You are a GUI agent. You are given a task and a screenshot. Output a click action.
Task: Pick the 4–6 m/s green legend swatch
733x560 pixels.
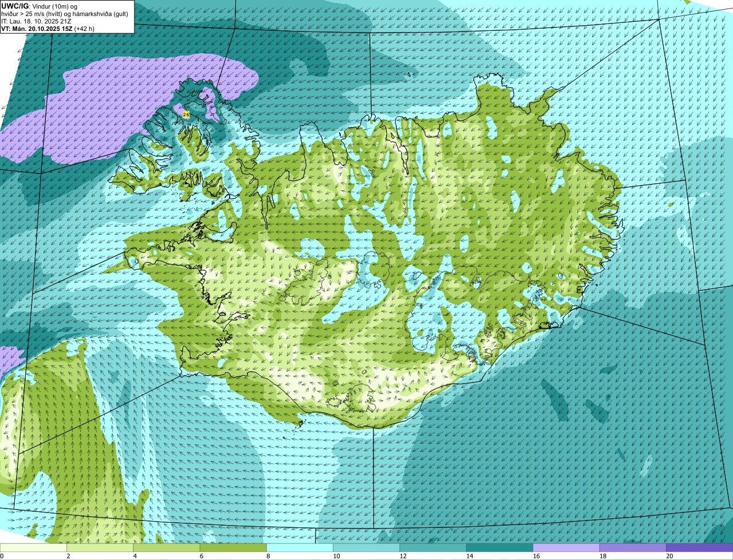(167, 547)
